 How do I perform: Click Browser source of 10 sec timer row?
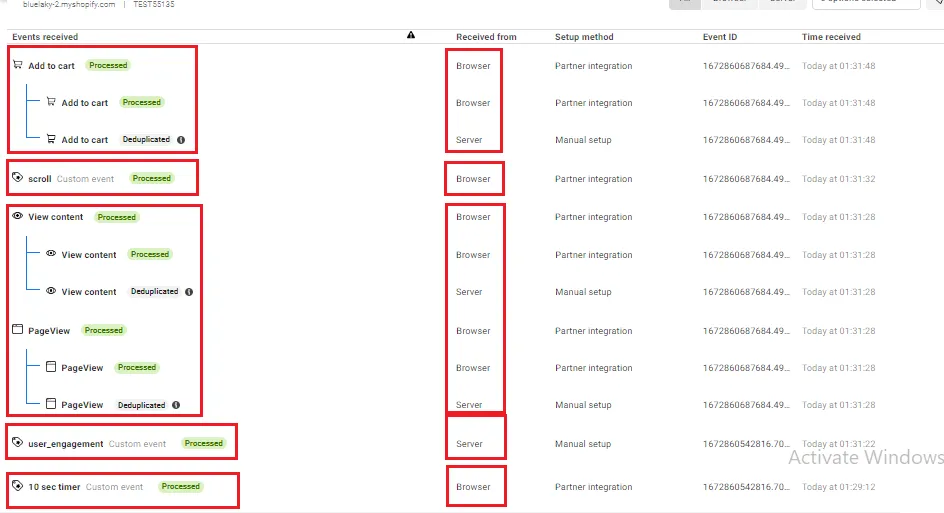473,487
